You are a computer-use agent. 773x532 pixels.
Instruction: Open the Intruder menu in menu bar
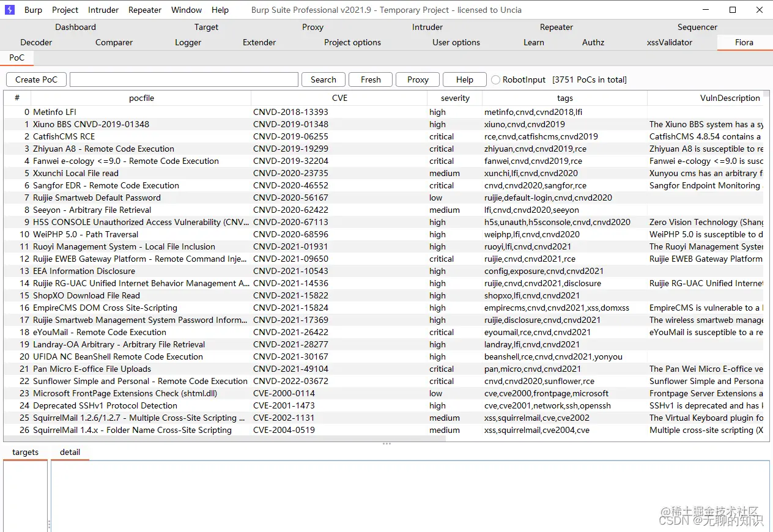coord(103,10)
